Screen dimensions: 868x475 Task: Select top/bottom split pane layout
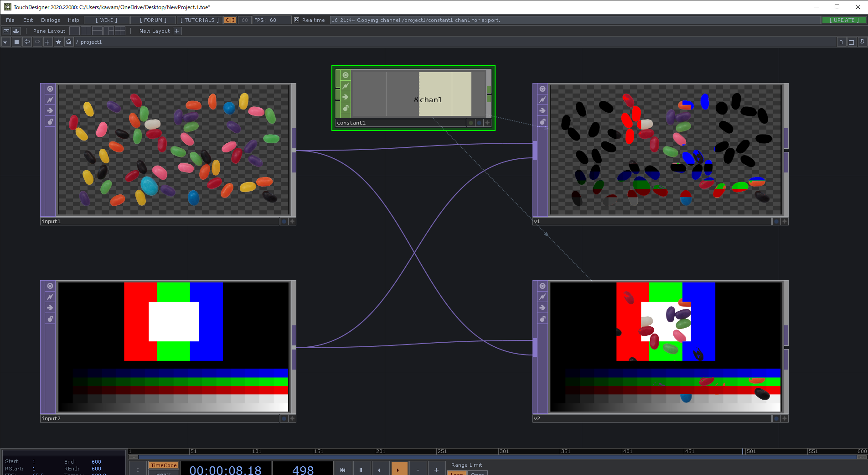pyautogui.click(x=98, y=31)
